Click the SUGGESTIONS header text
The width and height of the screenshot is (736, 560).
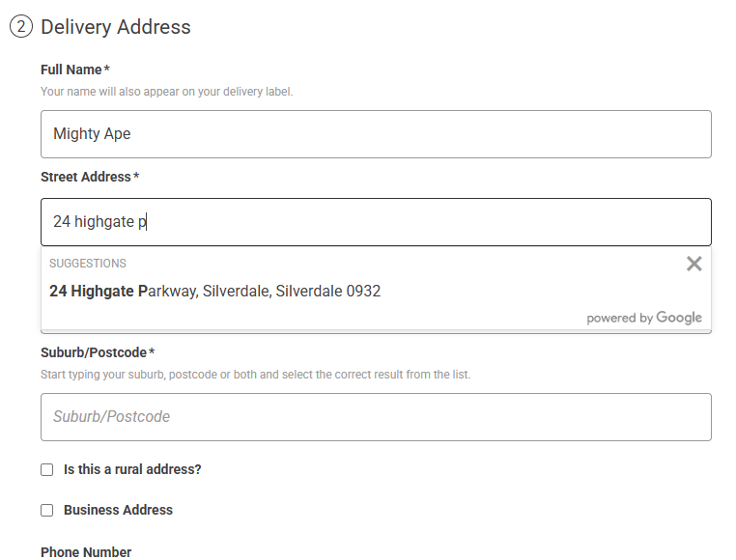point(88,264)
